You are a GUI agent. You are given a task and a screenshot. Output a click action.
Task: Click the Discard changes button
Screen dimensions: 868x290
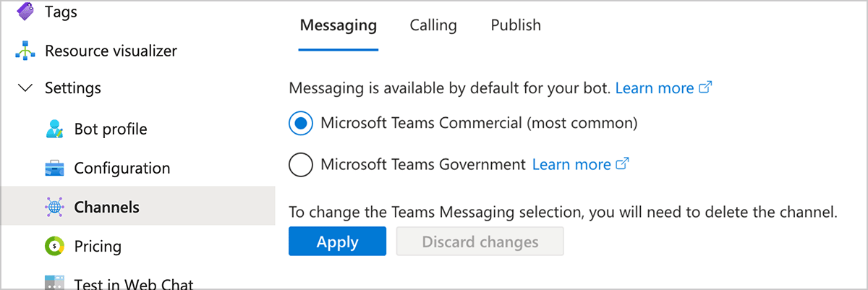tap(480, 242)
